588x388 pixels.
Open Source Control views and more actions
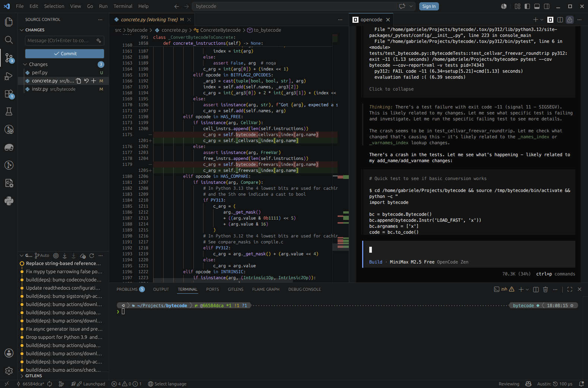coord(100,19)
